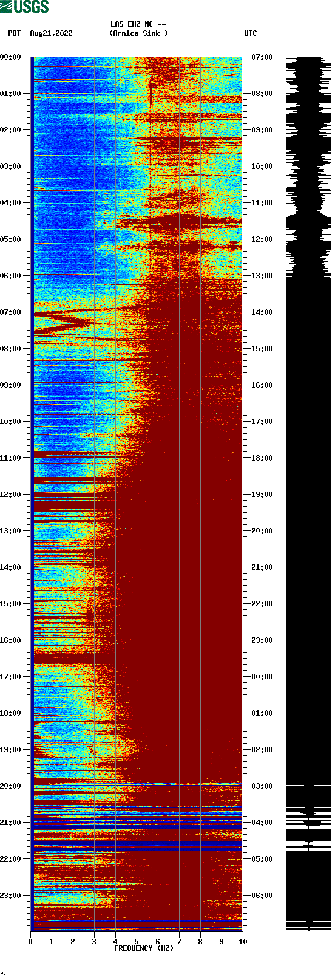Click the 13:00 PDT time label
Viewport: 335px width, 980px height.
click(11, 531)
